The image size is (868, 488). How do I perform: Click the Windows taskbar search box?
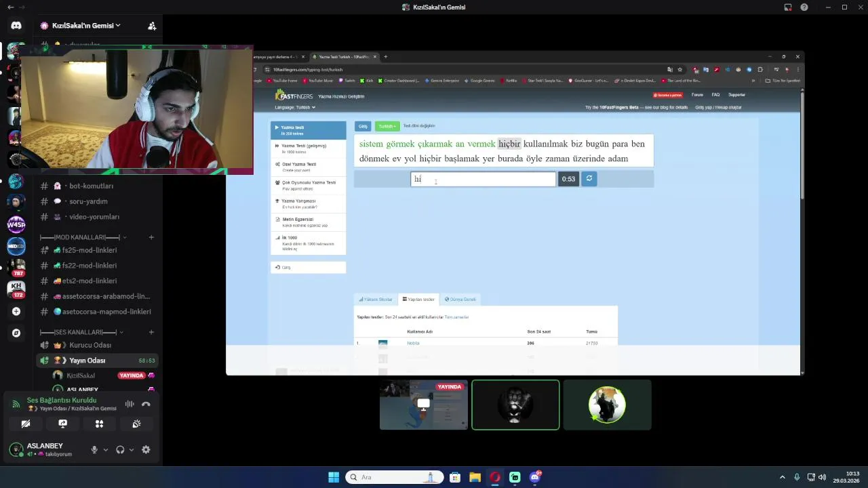395,477
